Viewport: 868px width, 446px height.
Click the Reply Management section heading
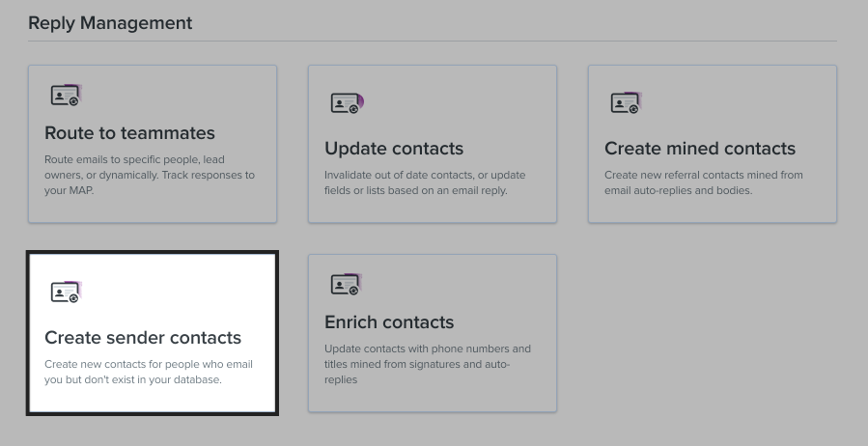click(110, 23)
